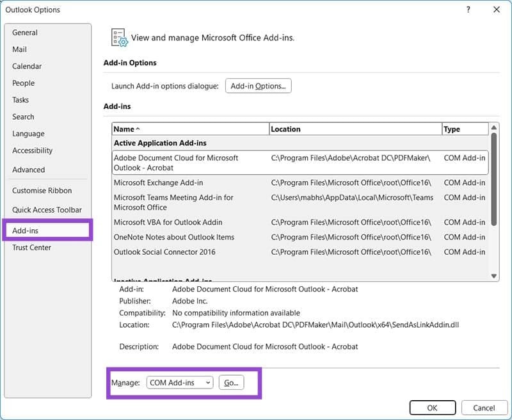Select the Calendar options category
The height and width of the screenshot is (420, 512).
26,66
